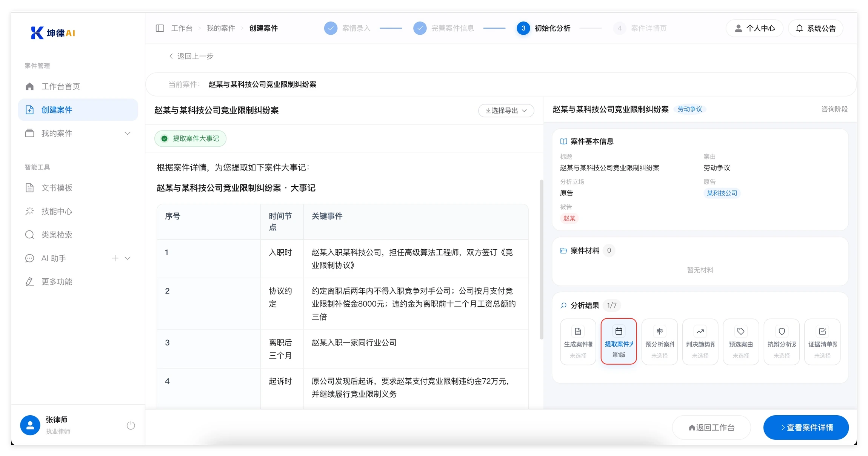Screen dimensions: 868x456
Task: Click the 某科技公司 plaintiff tag
Action: (x=722, y=193)
